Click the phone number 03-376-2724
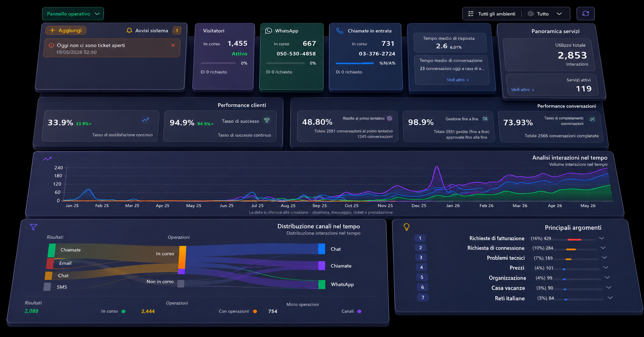Screen dimensions: 644x337 coord(377,54)
